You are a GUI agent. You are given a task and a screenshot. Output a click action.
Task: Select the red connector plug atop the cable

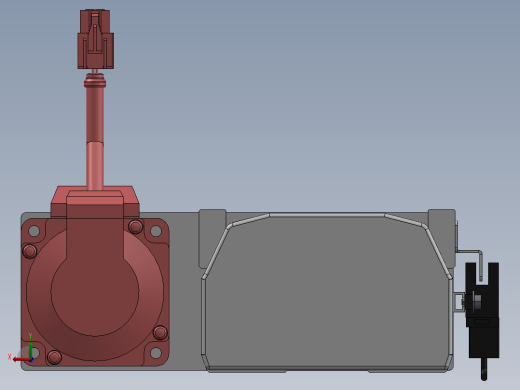click(96, 39)
